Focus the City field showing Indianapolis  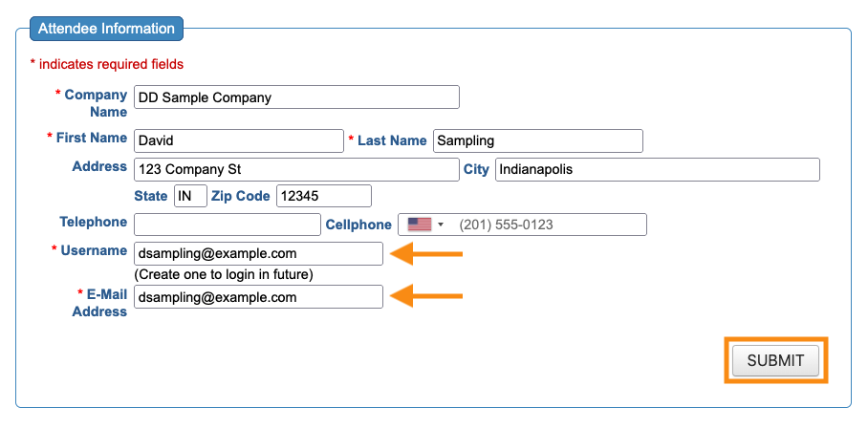[x=657, y=169]
